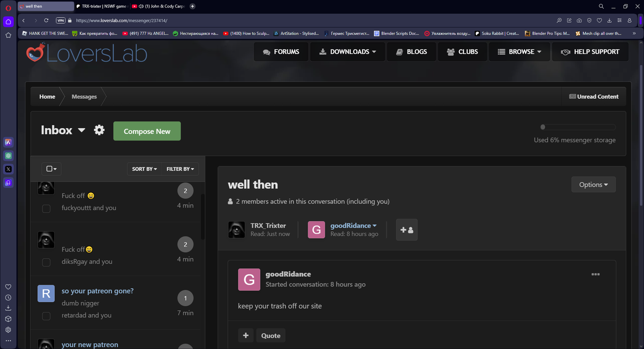Click the Compose New button

point(147,131)
